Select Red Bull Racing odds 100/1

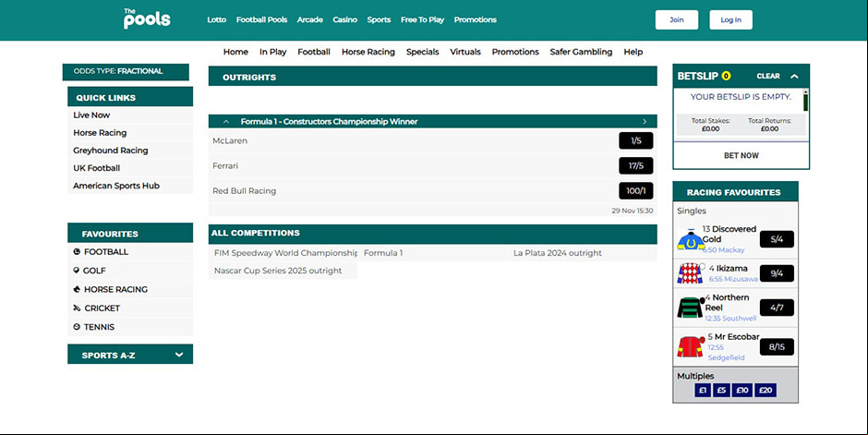tap(635, 190)
